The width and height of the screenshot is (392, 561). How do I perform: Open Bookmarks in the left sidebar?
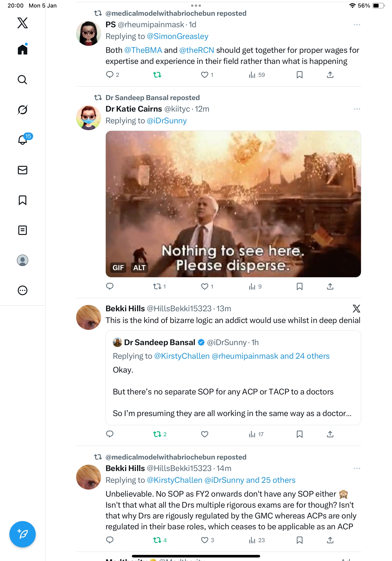pos(23,200)
